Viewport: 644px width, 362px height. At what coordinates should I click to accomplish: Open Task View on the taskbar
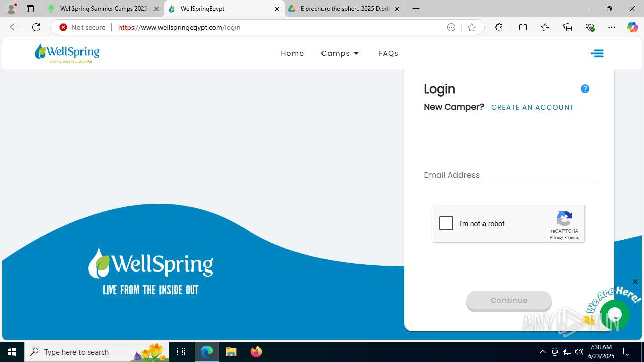(x=181, y=352)
